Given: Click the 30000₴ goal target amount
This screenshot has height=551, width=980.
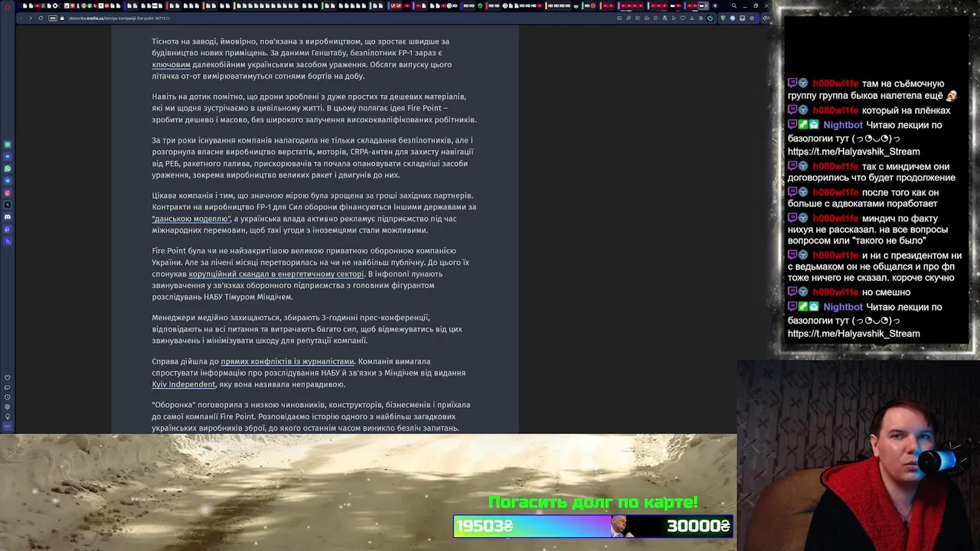Looking at the screenshot, I should pos(698,526).
